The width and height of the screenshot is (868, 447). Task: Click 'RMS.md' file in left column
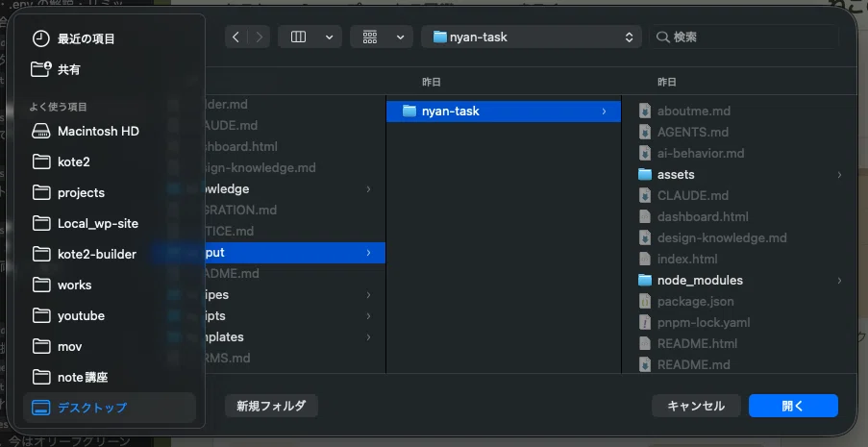227,359
